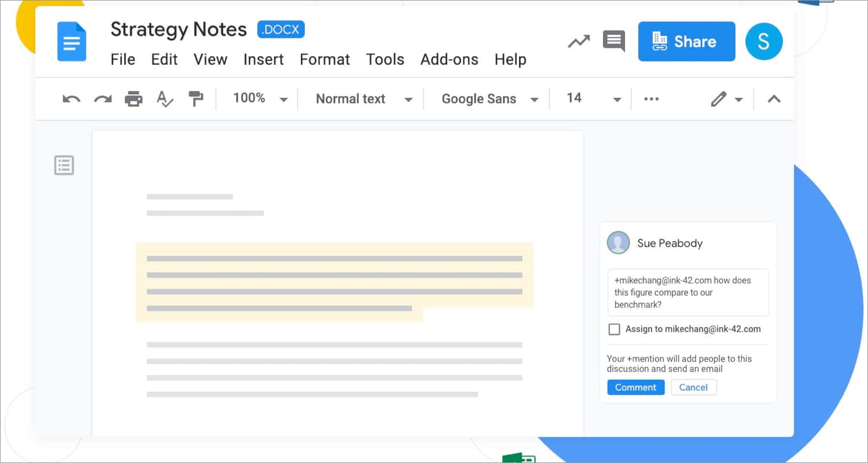The height and width of the screenshot is (463, 868).
Task: Collapse the menus with the up chevron
Action: click(774, 99)
